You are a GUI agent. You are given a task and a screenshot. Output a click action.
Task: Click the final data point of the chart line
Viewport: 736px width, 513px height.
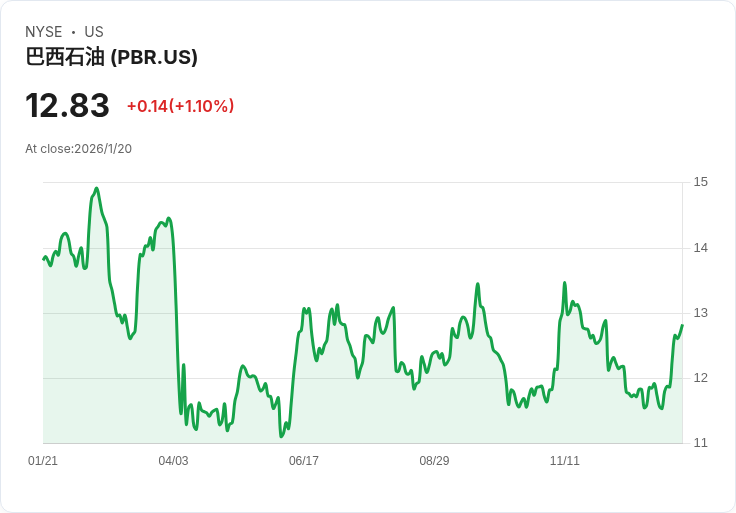point(682,325)
